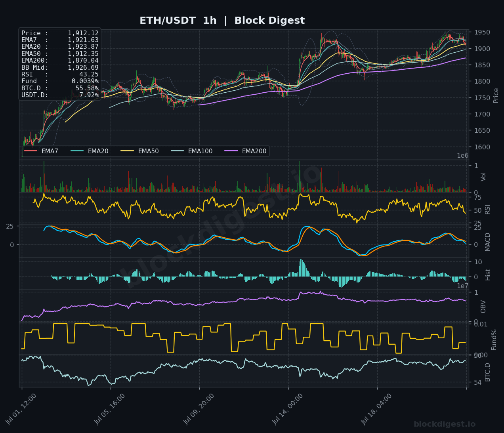Click the Fund% panel axis label
504x433 pixels.
pyautogui.click(x=494, y=340)
